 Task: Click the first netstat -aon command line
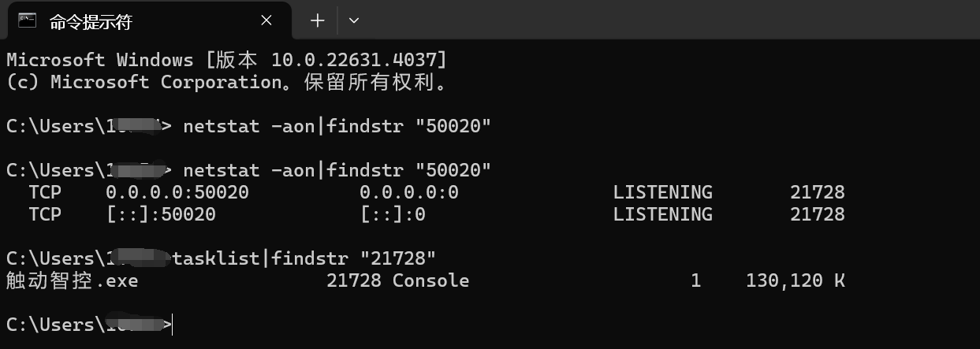(249, 126)
